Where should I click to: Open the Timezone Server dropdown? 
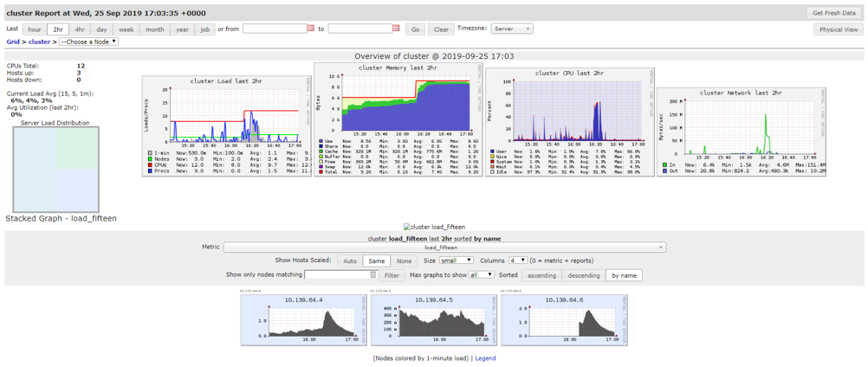512,29
